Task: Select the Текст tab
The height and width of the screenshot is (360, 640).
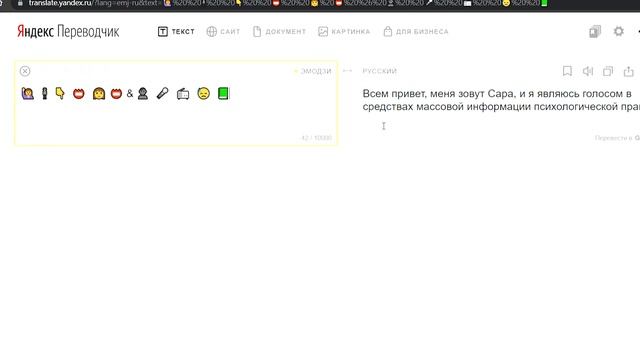Action: [x=176, y=31]
